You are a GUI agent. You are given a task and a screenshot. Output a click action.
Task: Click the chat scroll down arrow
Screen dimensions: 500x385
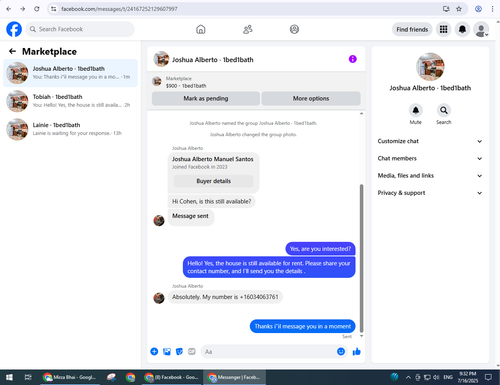coord(362,336)
